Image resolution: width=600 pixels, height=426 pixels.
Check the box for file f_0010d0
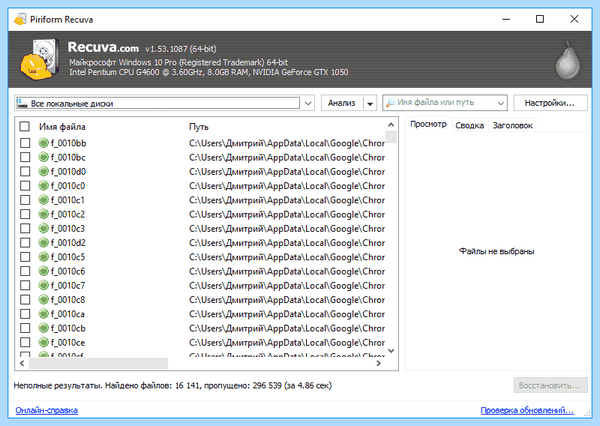25,171
